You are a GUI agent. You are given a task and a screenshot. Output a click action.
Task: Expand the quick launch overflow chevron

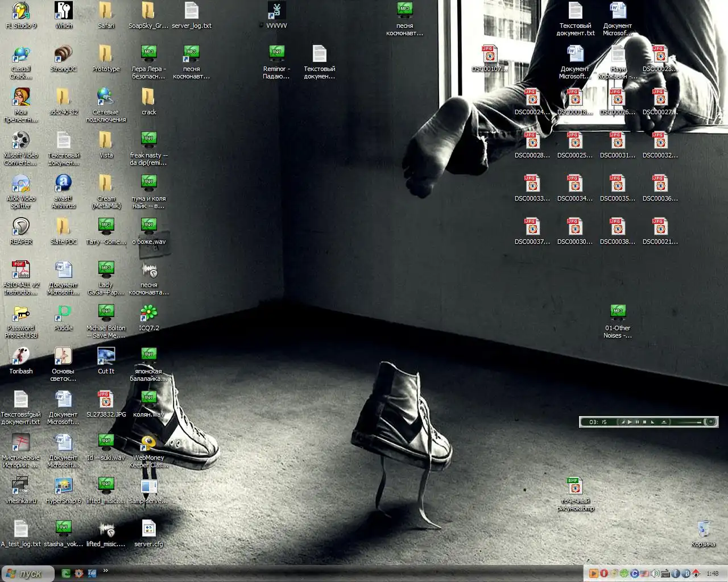[105, 571]
